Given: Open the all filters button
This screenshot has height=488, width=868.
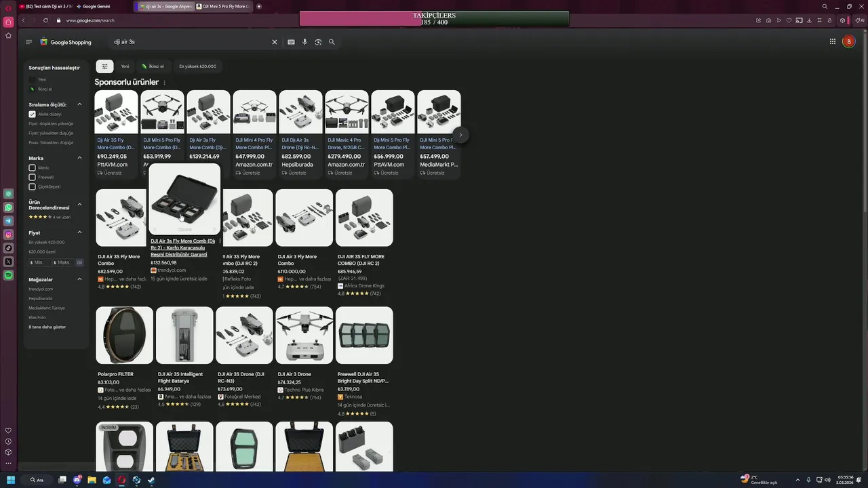Looking at the screenshot, I should pyautogui.click(x=104, y=66).
